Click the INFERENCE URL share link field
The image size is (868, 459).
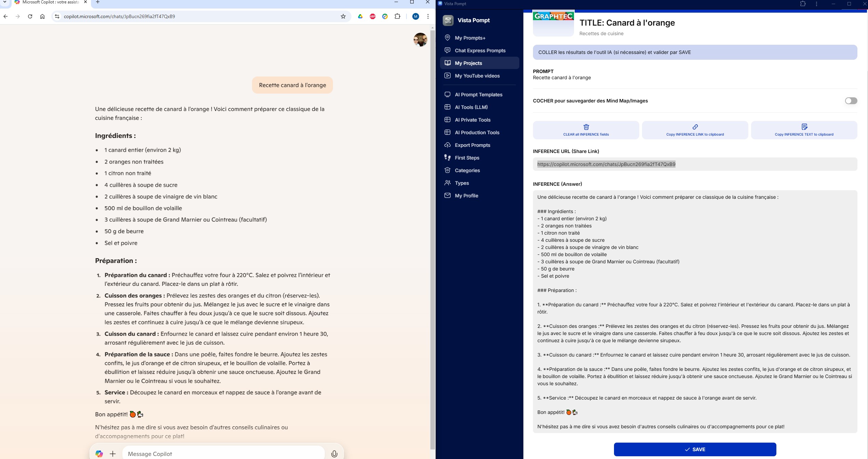coord(695,164)
